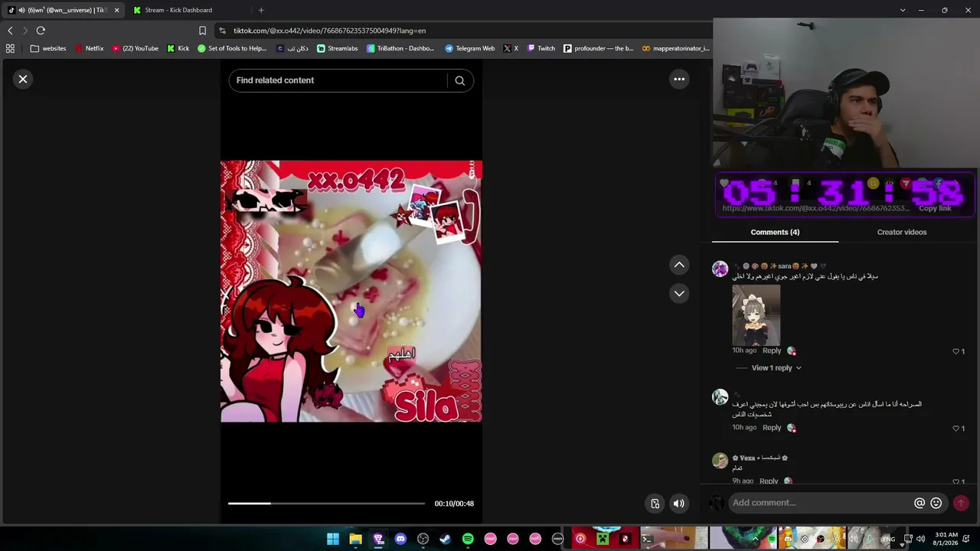
Task: Close the TikTok video viewer
Action: pos(23,79)
